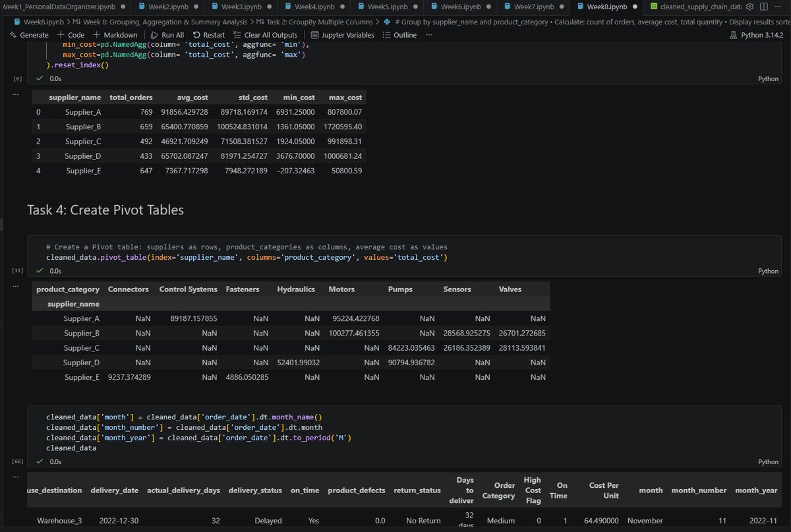Click Supplier_E in the stats table
This screenshot has width=791, height=532.
(83, 171)
